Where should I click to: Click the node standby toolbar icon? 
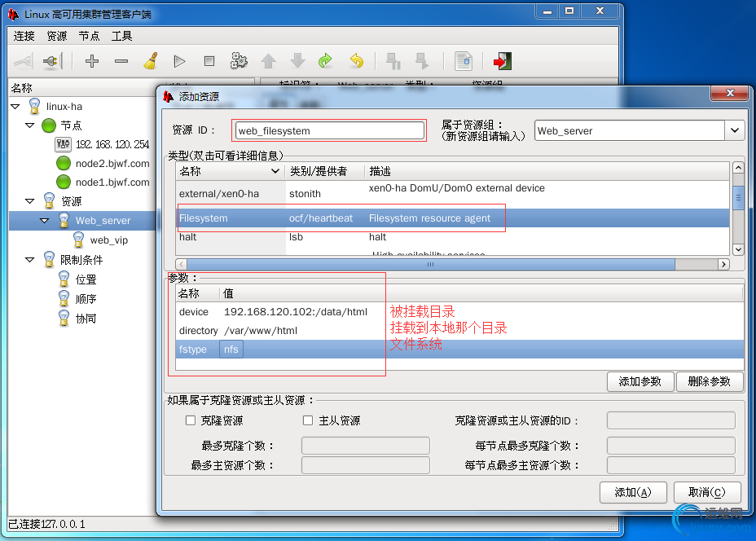[x=393, y=61]
